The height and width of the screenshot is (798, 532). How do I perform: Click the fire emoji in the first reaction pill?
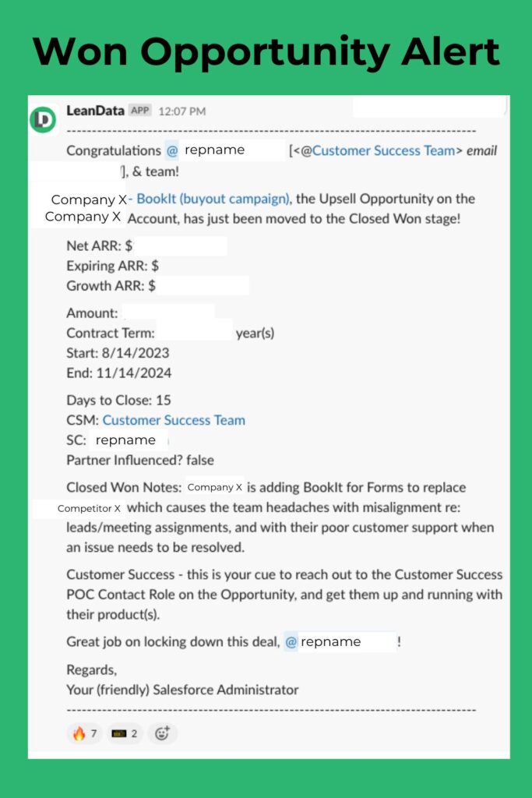point(76,733)
